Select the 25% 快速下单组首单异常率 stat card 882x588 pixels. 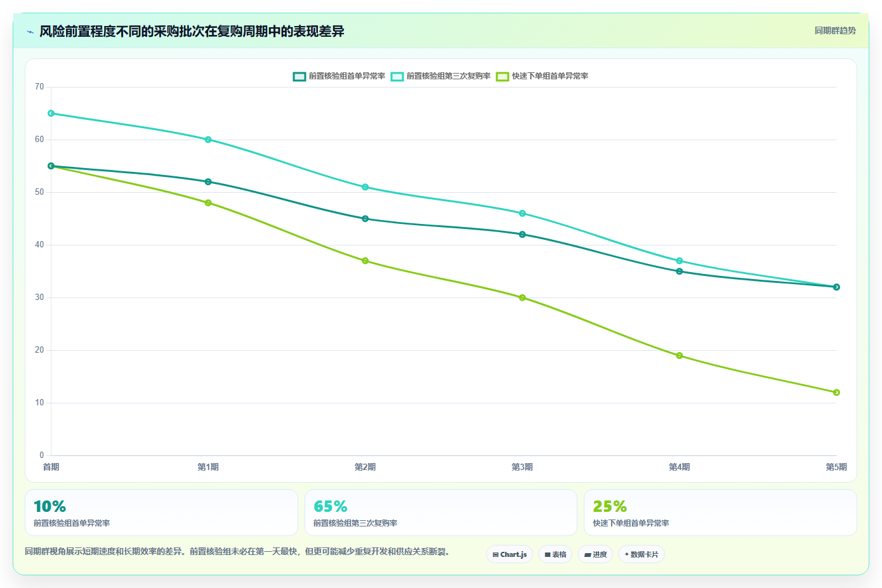(x=720, y=513)
